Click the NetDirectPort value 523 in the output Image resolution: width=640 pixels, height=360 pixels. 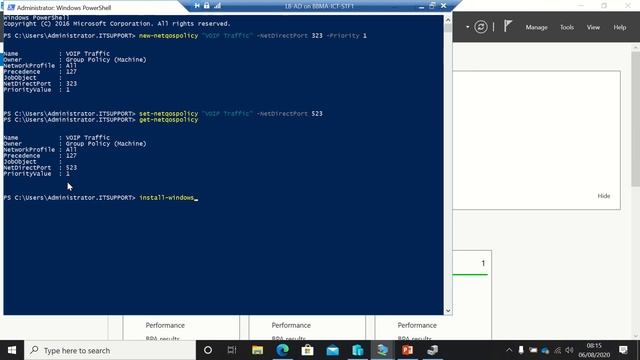point(71,168)
